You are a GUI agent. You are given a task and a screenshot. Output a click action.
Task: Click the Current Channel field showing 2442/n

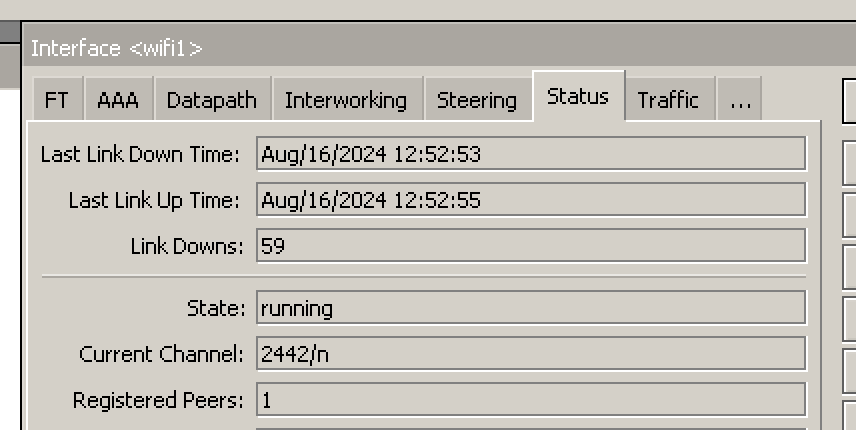click(531, 354)
